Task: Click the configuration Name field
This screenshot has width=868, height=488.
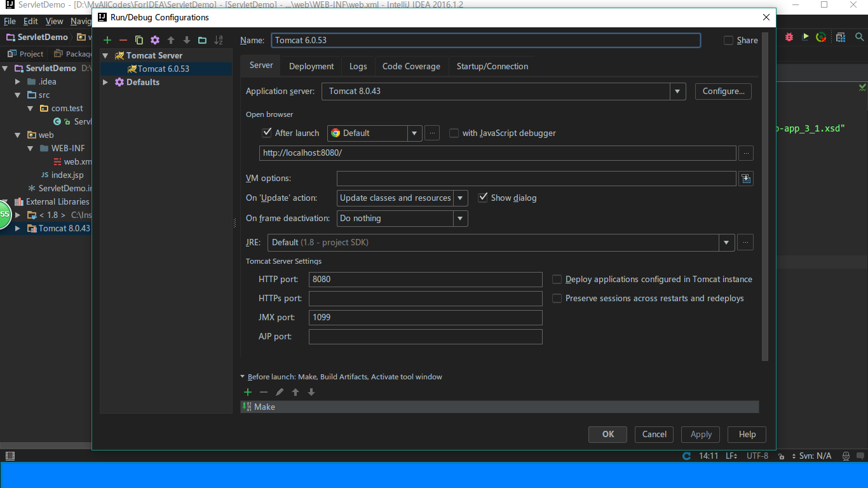Action: tap(485, 40)
